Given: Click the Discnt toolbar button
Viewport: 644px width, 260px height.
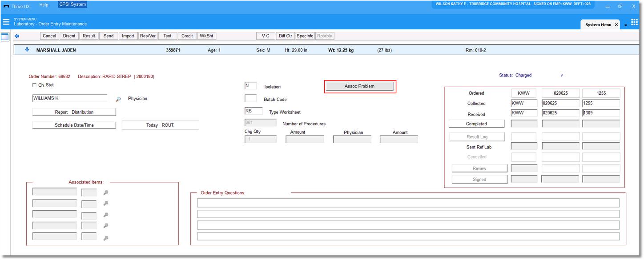Looking at the screenshot, I should tap(69, 36).
